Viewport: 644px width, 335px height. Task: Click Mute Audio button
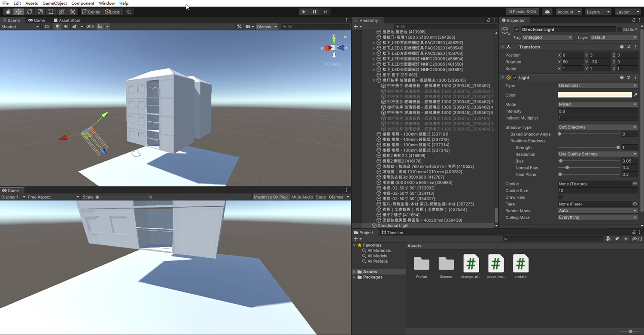(302, 197)
